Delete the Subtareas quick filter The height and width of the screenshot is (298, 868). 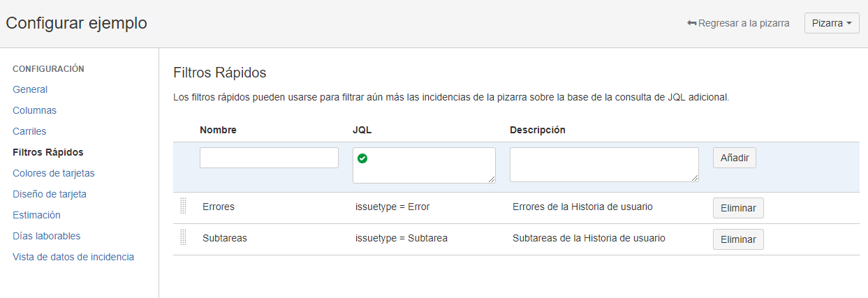click(738, 239)
